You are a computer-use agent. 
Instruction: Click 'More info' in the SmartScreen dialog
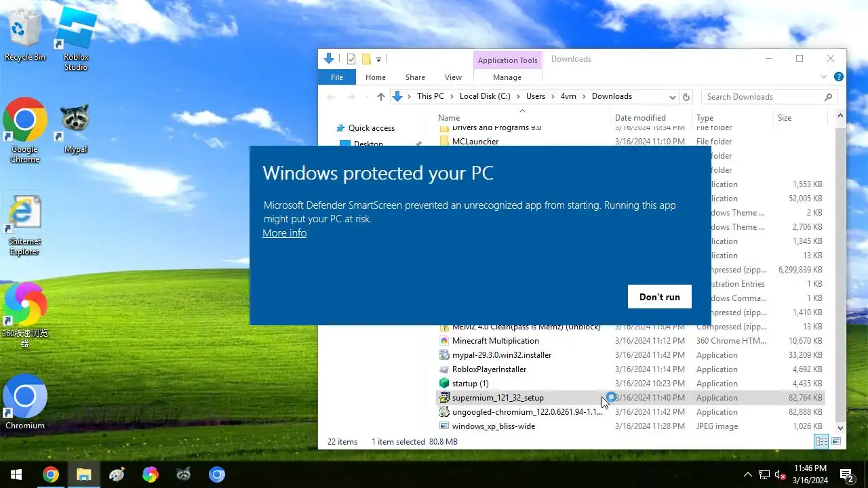tap(285, 233)
